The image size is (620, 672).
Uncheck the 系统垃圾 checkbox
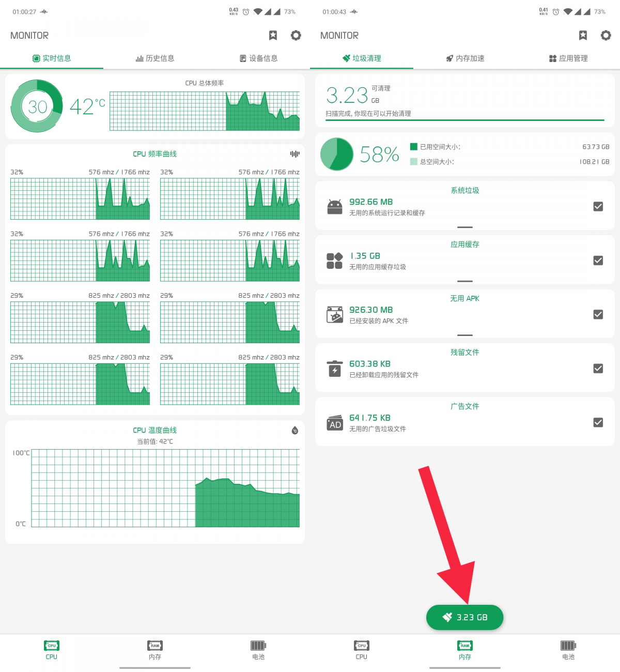pyautogui.click(x=598, y=207)
